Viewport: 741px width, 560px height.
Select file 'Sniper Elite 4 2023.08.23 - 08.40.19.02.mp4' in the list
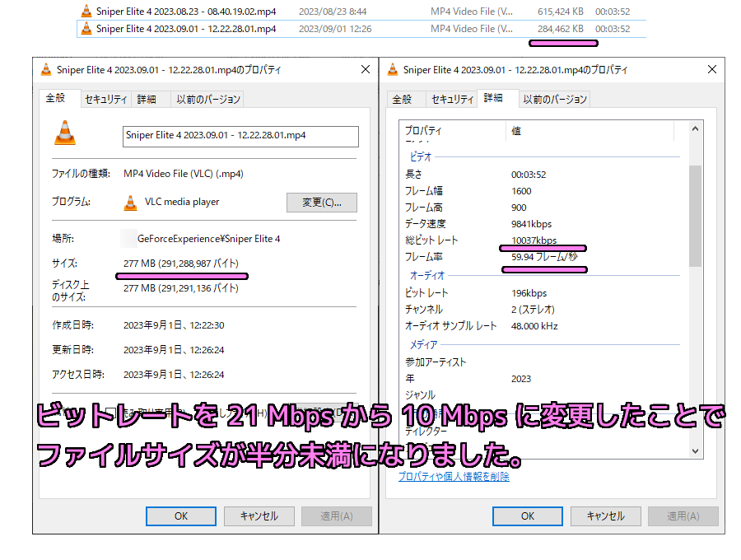[361, 12]
